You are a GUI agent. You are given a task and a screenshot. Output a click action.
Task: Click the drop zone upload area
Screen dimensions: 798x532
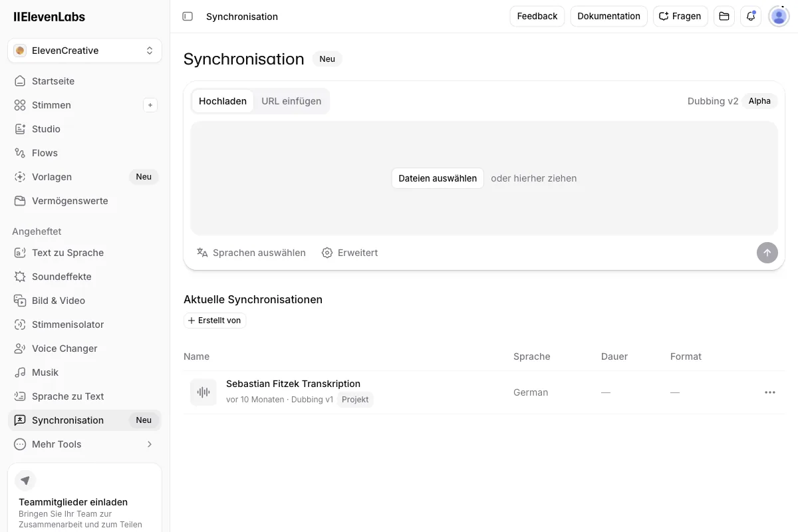[484, 178]
